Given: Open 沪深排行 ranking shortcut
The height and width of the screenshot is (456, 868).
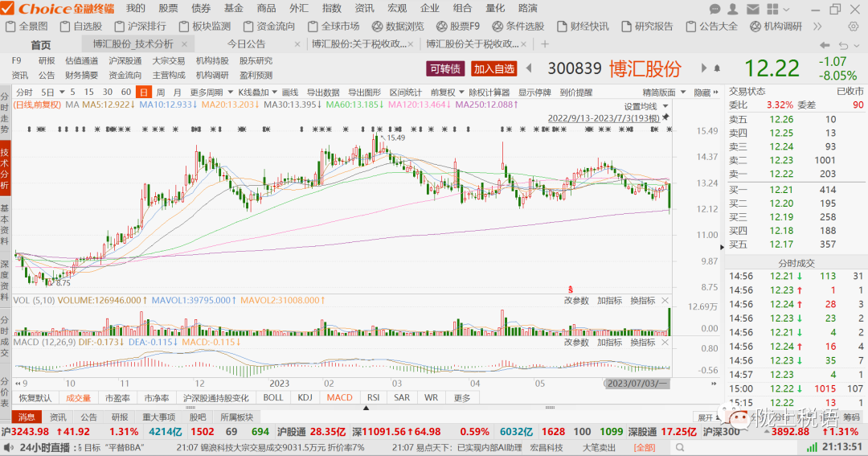Looking at the screenshot, I should click(141, 26).
